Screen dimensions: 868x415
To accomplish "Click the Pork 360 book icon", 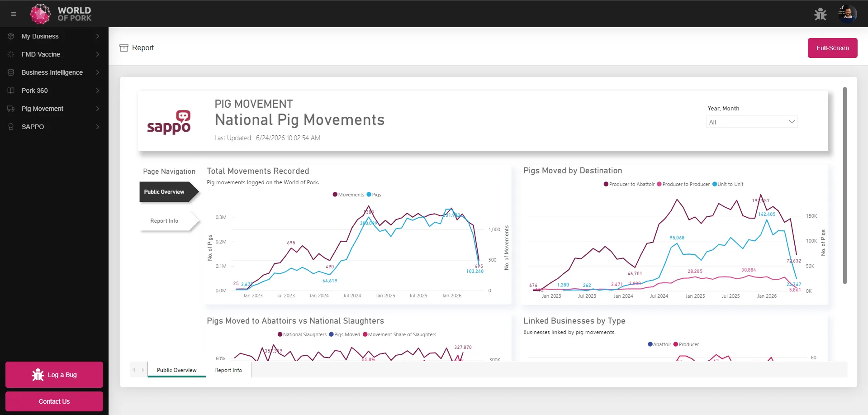I will pos(11,91).
